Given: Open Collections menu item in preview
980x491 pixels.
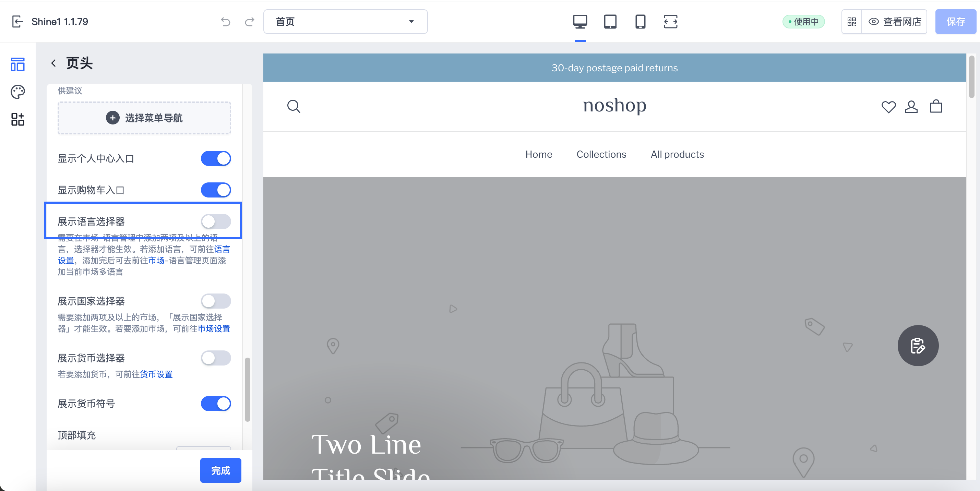Looking at the screenshot, I should (601, 154).
